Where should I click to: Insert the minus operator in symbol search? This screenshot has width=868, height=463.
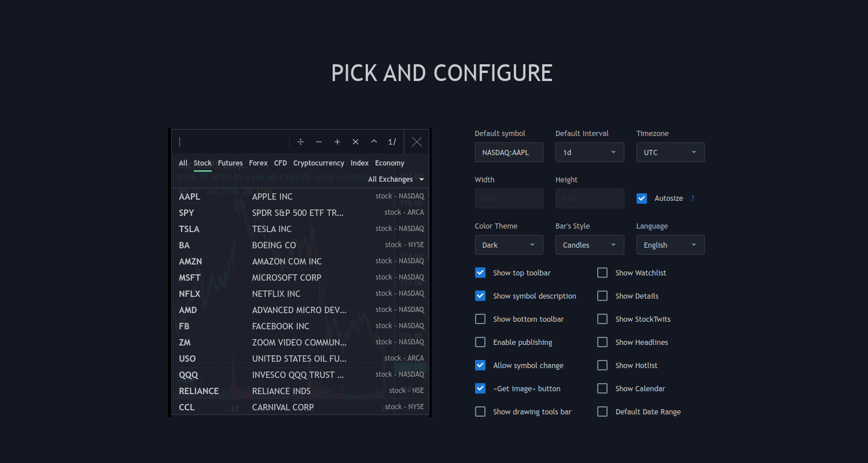coord(319,142)
